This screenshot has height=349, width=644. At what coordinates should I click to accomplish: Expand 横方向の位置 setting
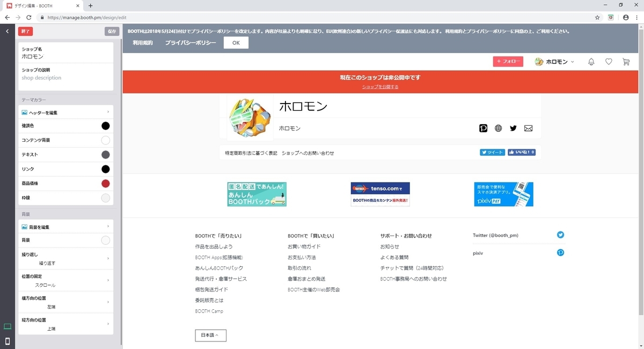66,302
